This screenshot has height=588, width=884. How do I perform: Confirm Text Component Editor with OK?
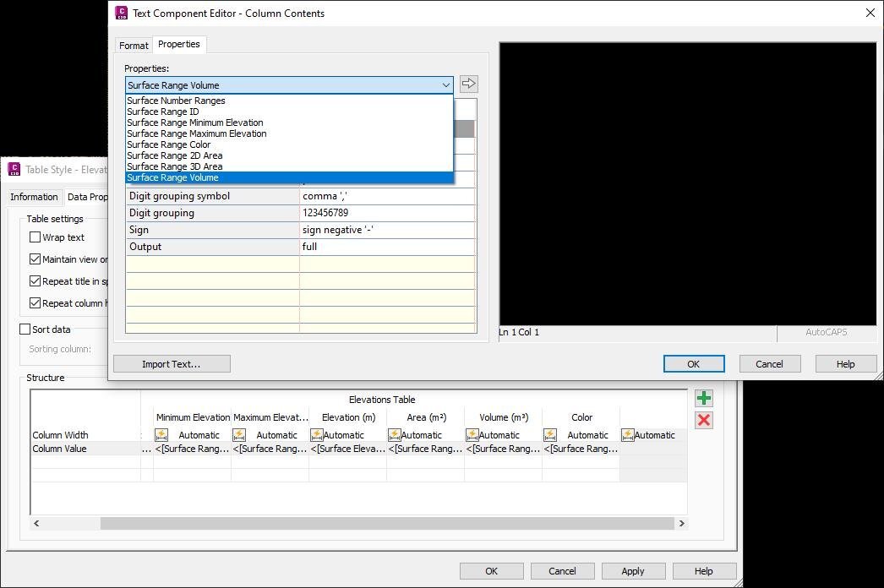tap(694, 364)
